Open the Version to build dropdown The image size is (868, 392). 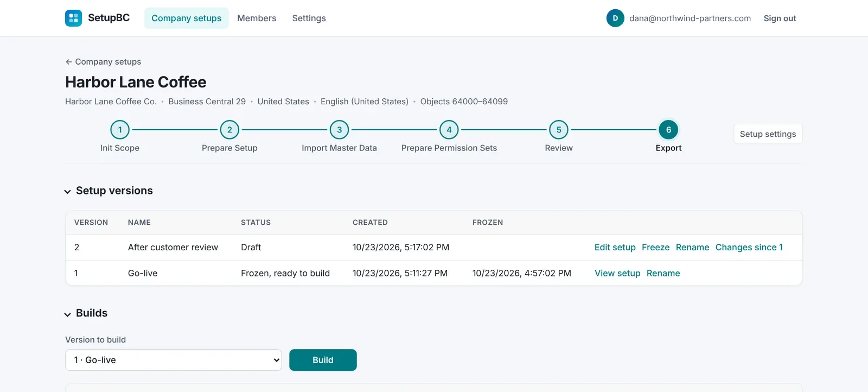(174, 360)
